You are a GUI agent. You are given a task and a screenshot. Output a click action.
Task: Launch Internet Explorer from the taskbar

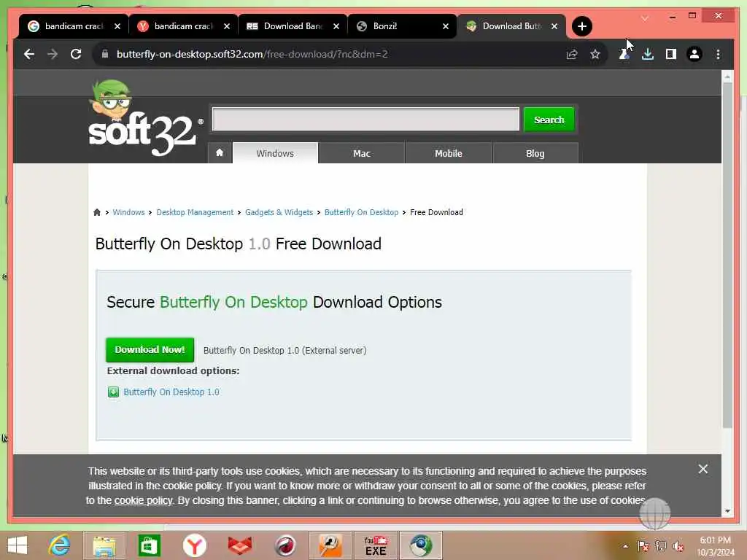coord(60,545)
